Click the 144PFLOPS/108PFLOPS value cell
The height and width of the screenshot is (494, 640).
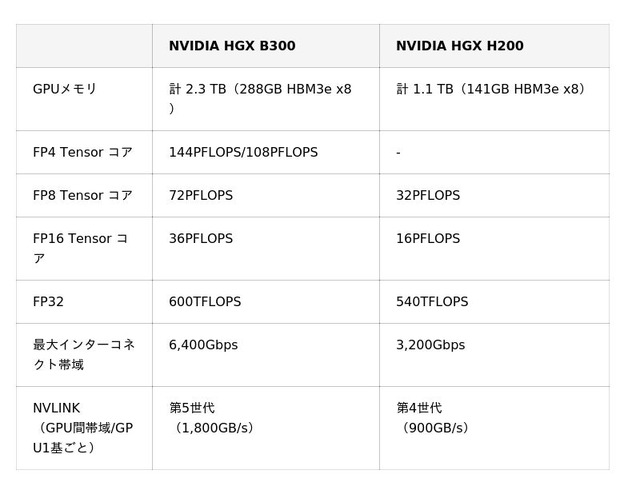tap(243, 152)
